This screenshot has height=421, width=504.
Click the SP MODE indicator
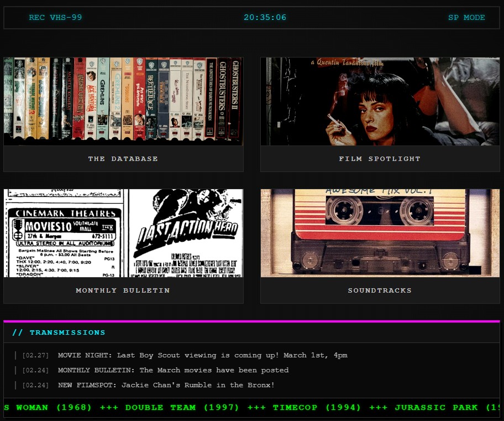466,17
